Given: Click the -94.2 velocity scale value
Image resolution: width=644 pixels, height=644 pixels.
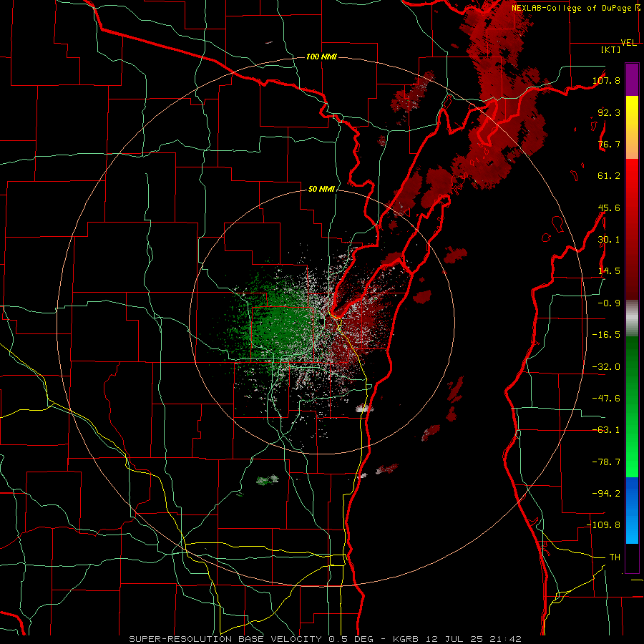Looking at the screenshot, I should [606, 494].
